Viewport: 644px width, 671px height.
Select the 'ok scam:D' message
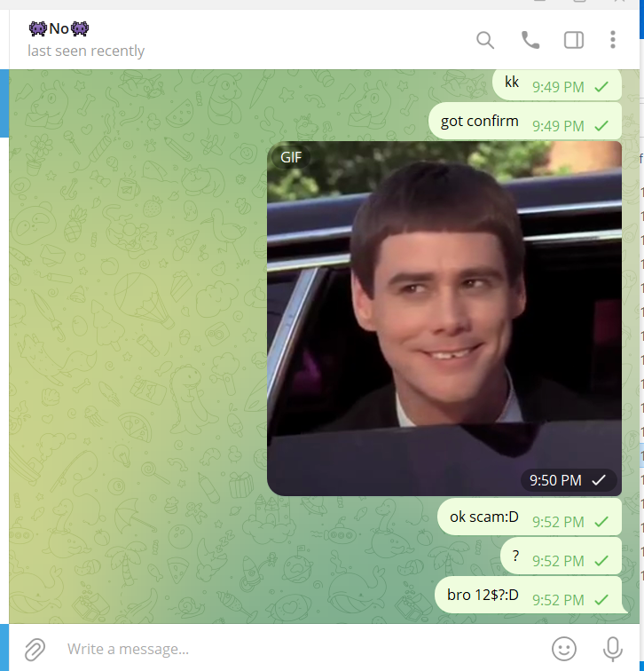pos(530,517)
